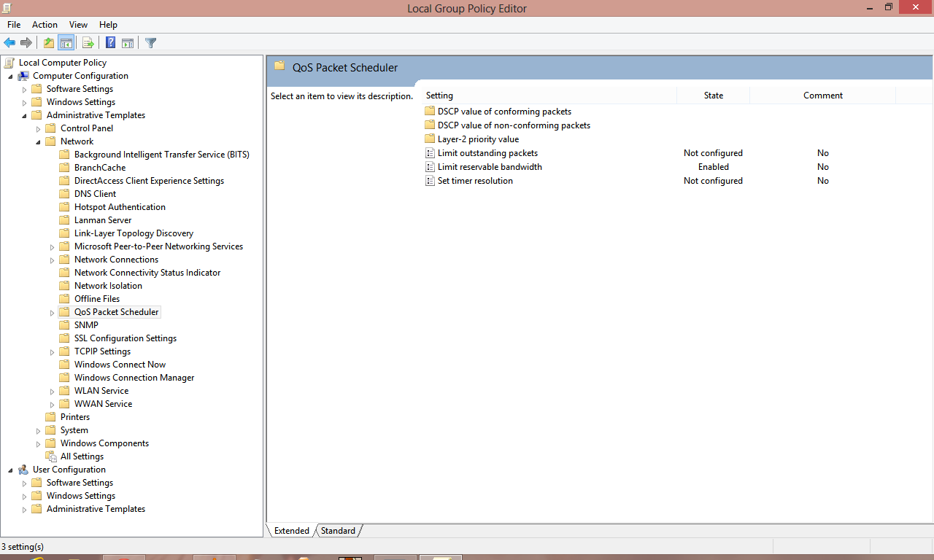Select Windows Connection Manager in the tree
This screenshot has height=560, width=934.
[x=134, y=378]
